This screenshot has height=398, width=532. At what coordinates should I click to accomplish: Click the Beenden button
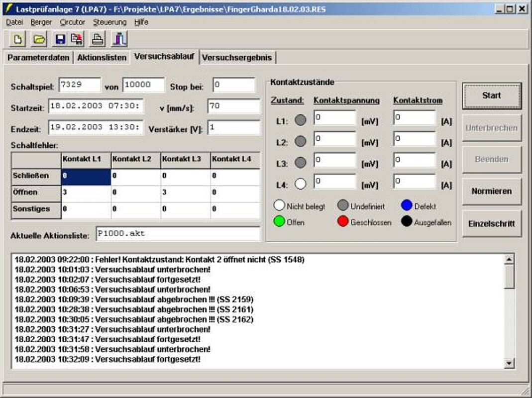(x=492, y=160)
